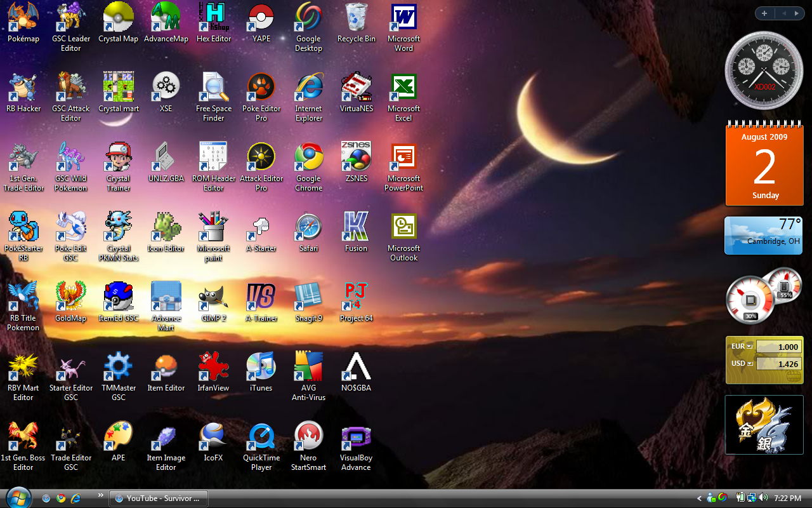Launch Microsoft paint shortcut
Viewport: 812px width, 508px height.
[x=214, y=236]
